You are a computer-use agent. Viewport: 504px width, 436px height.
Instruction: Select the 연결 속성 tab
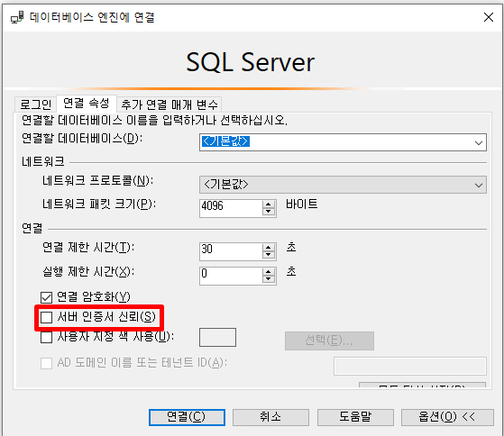[87, 103]
